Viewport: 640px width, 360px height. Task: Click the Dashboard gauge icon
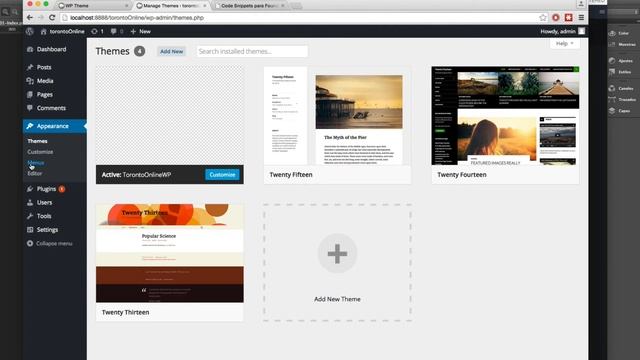(x=30, y=49)
